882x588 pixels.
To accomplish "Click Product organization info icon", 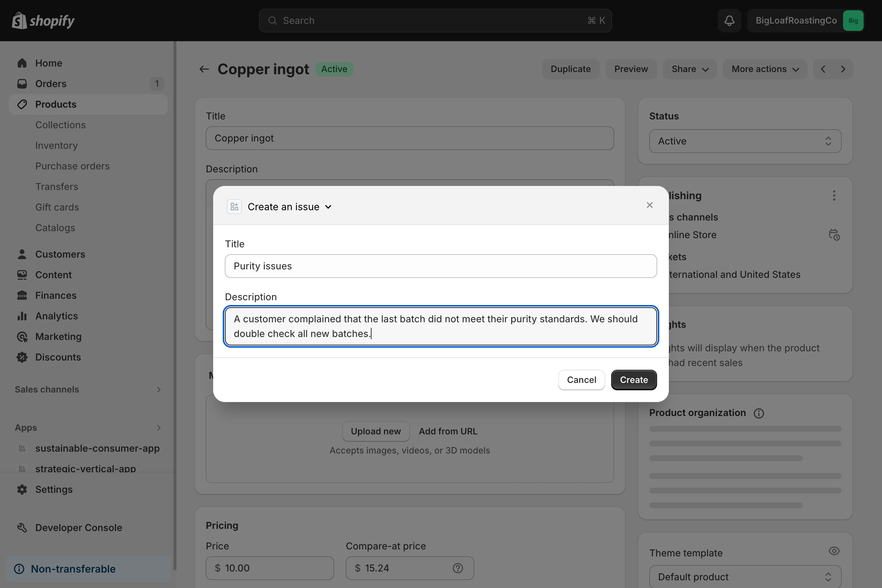I will (x=759, y=413).
